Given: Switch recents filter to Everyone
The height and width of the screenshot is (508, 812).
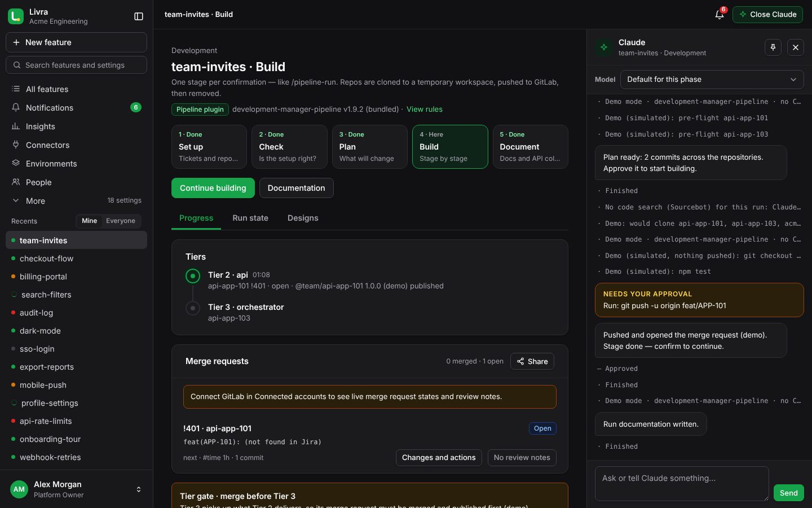Looking at the screenshot, I should tap(121, 221).
